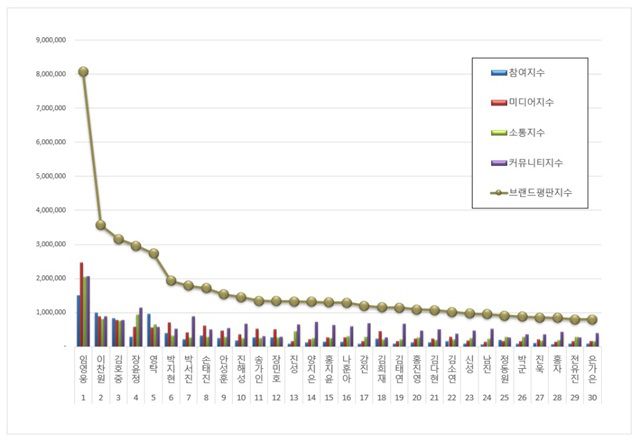Select the purple bar at rank 4 장윤정

click(141, 326)
